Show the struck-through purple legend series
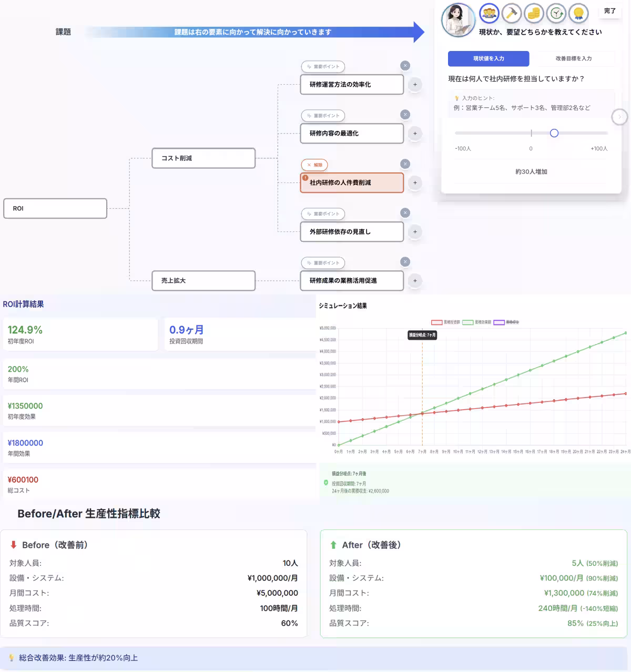 click(x=506, y=322)
